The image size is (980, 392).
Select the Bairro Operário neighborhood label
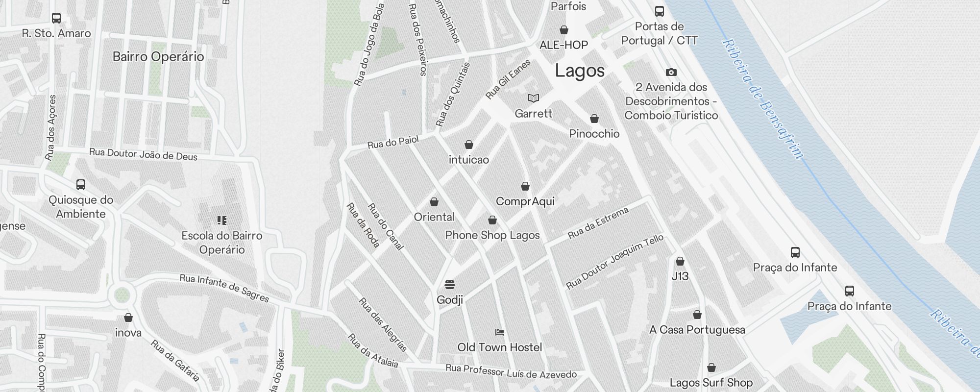(158, 57)
